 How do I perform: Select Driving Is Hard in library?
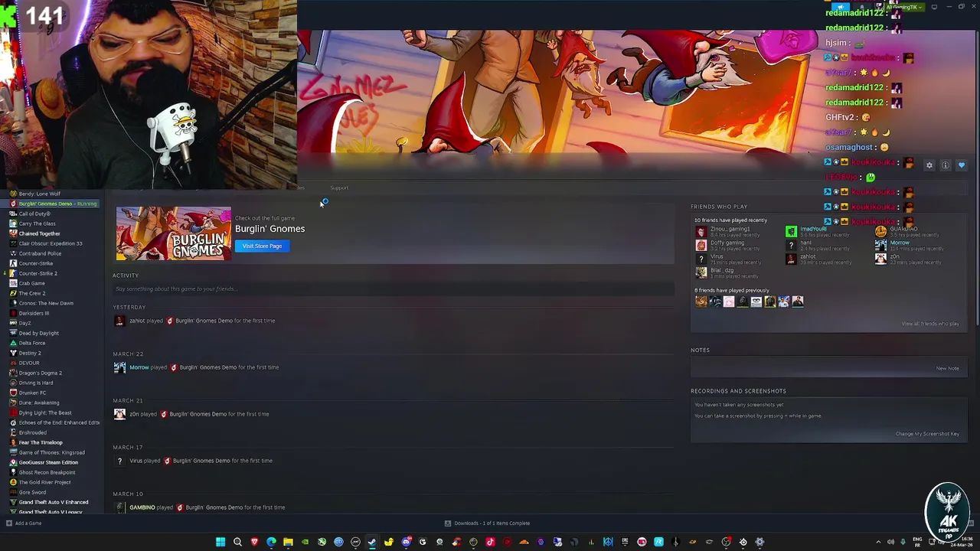36,383
